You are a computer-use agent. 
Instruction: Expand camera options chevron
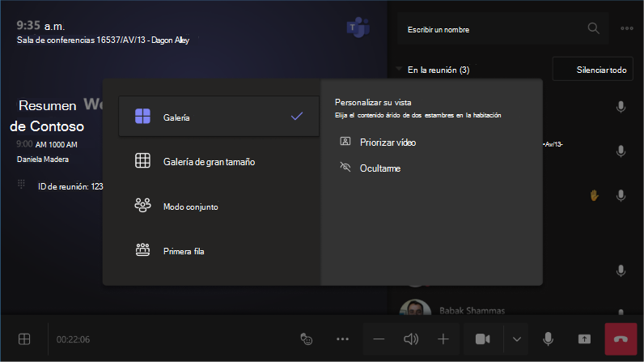click(x=517, y=339)
